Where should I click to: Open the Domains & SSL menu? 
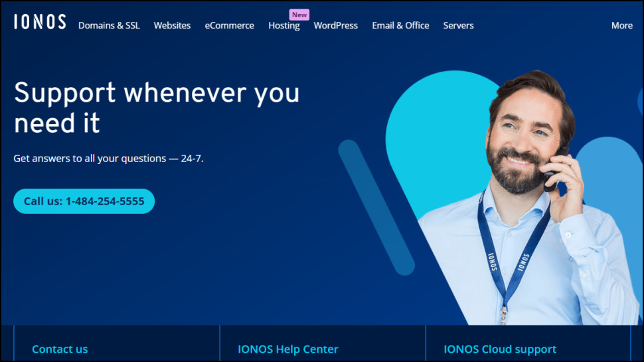coord(109,25)
